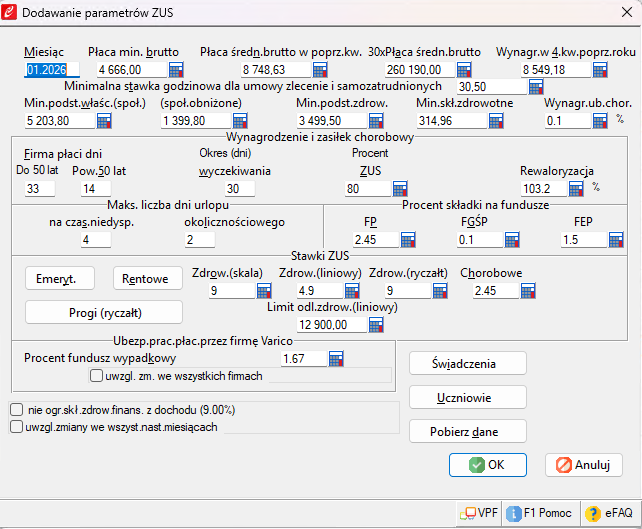Toggle nie ogr.skł.zdrow.finans. z dochodu checkbox
The width and height of the screenshot is (642, 529).
pyautogui.click(x=16, y=409)
